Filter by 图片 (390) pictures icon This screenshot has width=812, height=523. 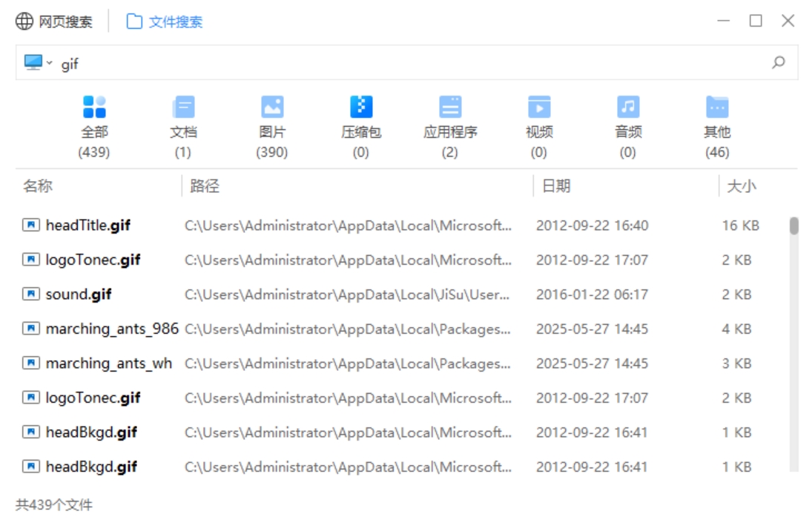(x=272, y=107)
